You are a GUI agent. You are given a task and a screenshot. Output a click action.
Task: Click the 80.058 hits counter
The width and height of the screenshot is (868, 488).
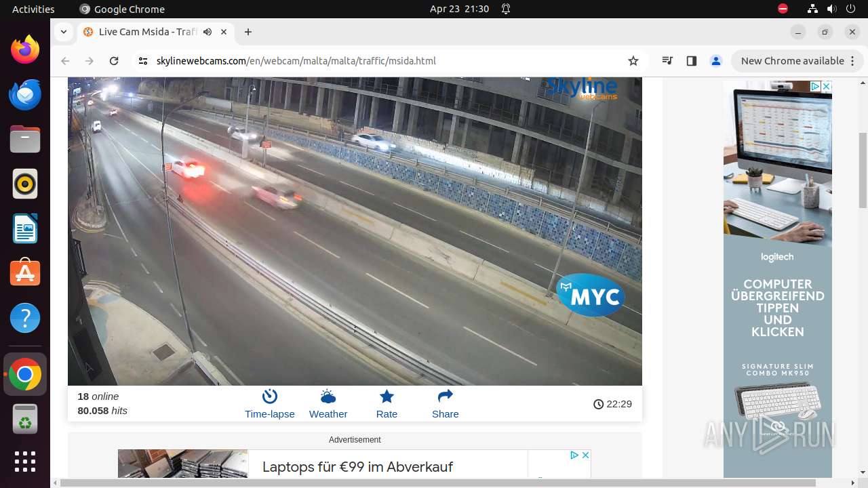[x=102, y=411]
